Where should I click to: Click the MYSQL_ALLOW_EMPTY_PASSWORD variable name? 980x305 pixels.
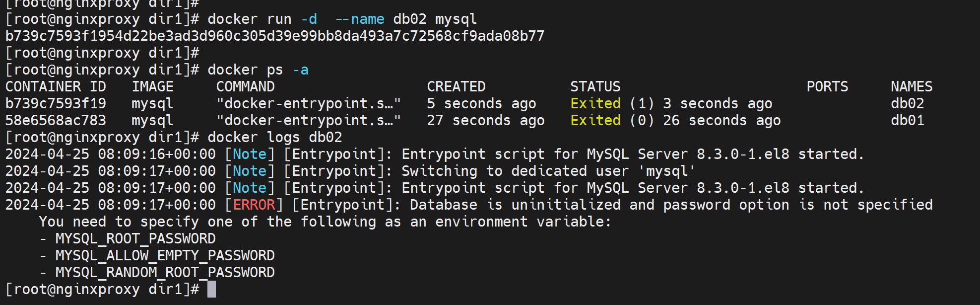point(165,255)
